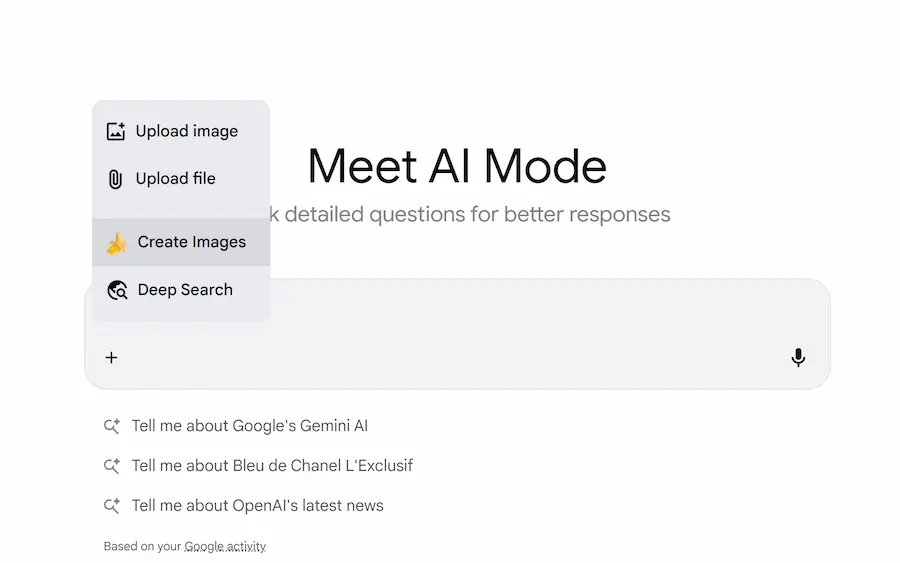This screenshot has width=900, height=563.
Task: Ask "Tell me about Google's Gemini AI"
Action: (x=250, y=426)
